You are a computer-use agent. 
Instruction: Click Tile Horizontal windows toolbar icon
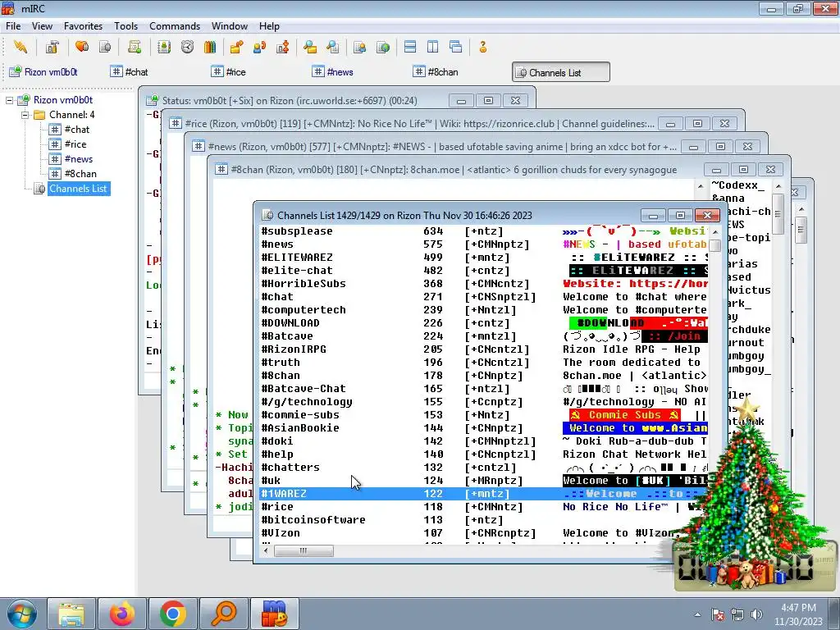click(410, 47)
